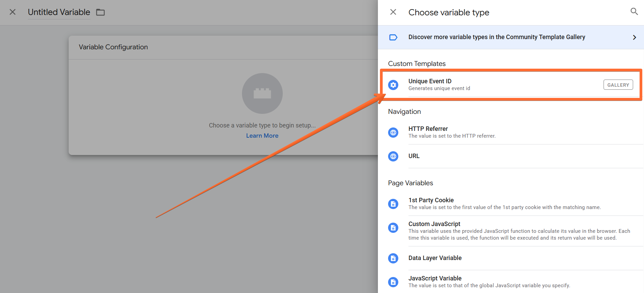
Task: Click the Page Variables section heading
Action: [411, 183]
